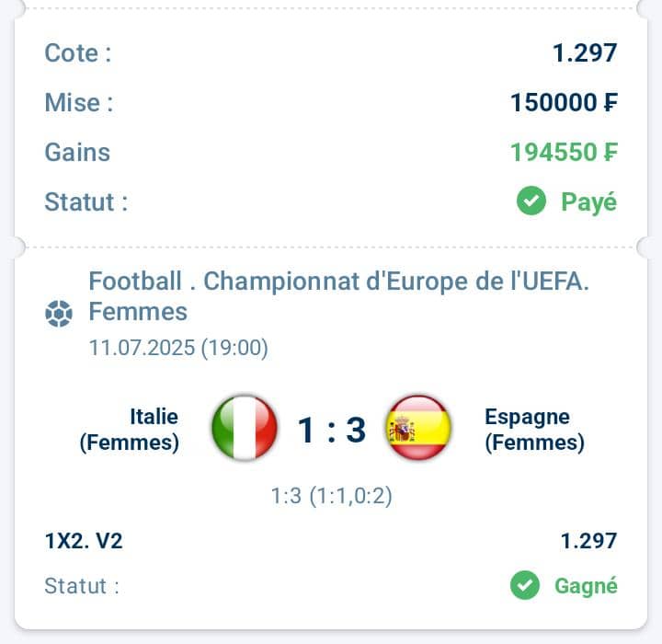This screenshot has height=644, width=662.
Task: Select the Gagné status label
Action: (x=586, y=587)
